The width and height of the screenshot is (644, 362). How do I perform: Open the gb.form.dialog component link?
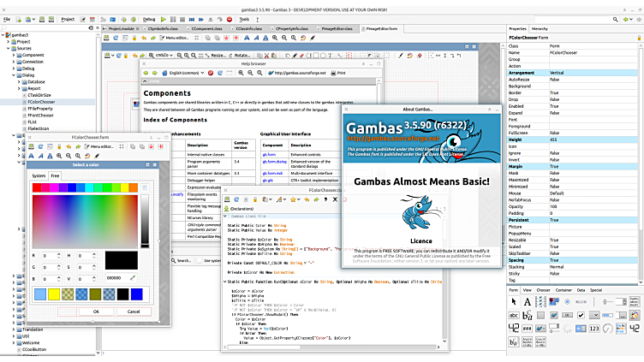[x=273, y=160]
